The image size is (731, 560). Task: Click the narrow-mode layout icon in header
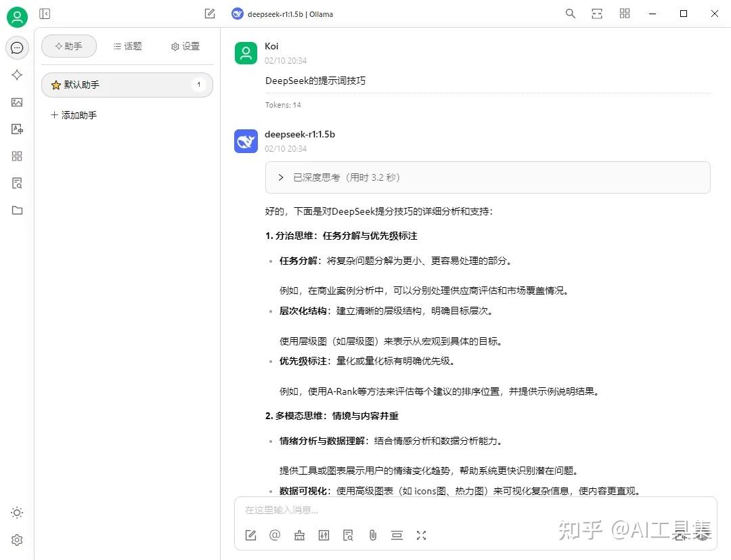click(x=597, y=14)
